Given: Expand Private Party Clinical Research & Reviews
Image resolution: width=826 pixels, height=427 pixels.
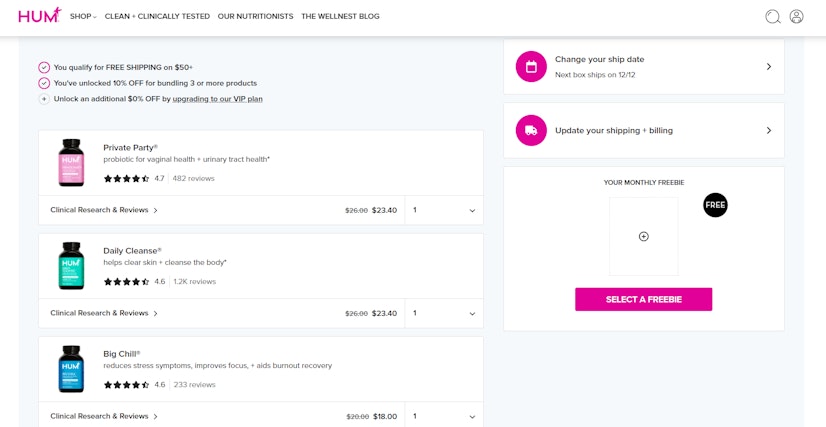Looking at the screenshot, I should (104, 210).
